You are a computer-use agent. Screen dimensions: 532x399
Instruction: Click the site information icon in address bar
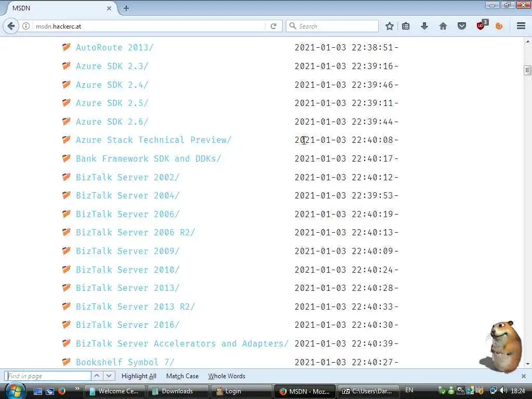click(26, 26)
